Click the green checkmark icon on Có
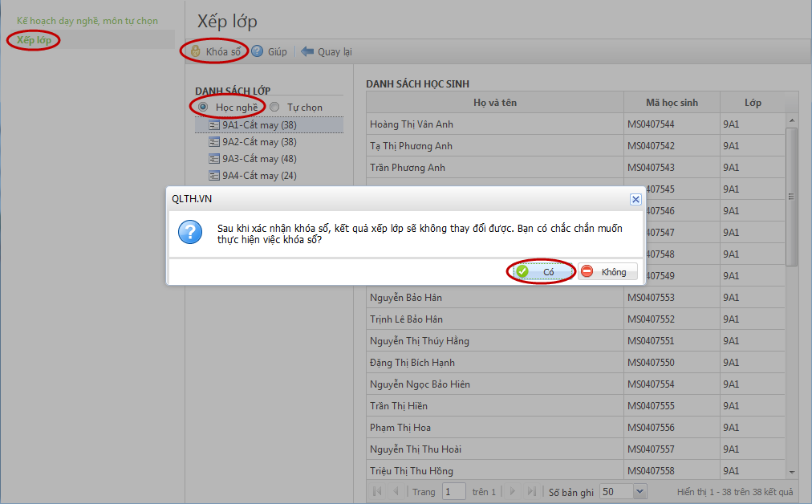The image size is (812, 504). [522, 271]
